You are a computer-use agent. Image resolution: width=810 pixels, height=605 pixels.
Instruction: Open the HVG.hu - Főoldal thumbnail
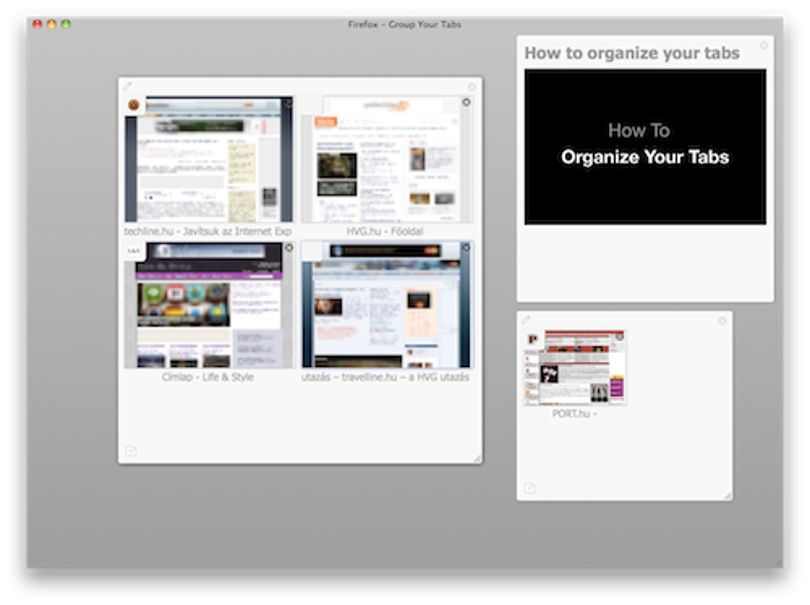[x=387, y=159]
